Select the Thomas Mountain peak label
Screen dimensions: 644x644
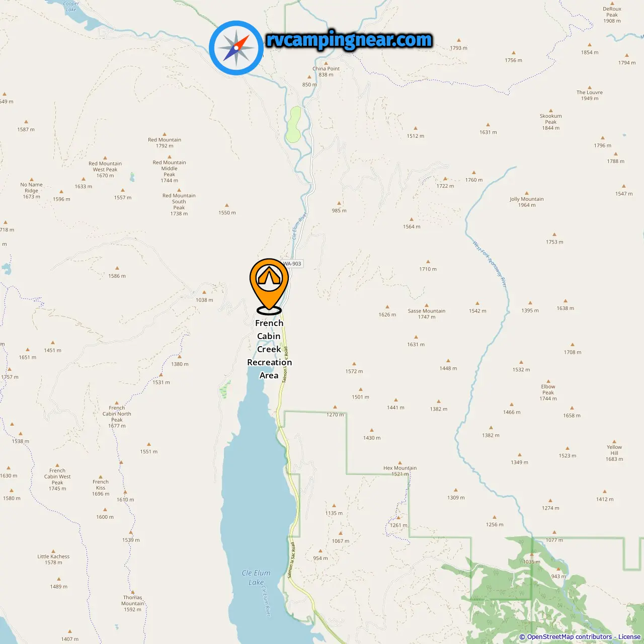tap(133, 603)
